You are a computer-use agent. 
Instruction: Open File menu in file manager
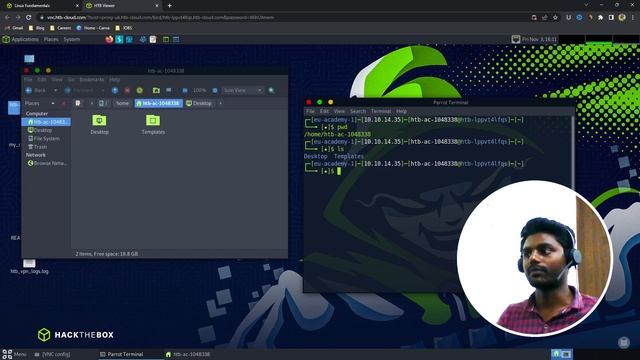coord(28,80)
